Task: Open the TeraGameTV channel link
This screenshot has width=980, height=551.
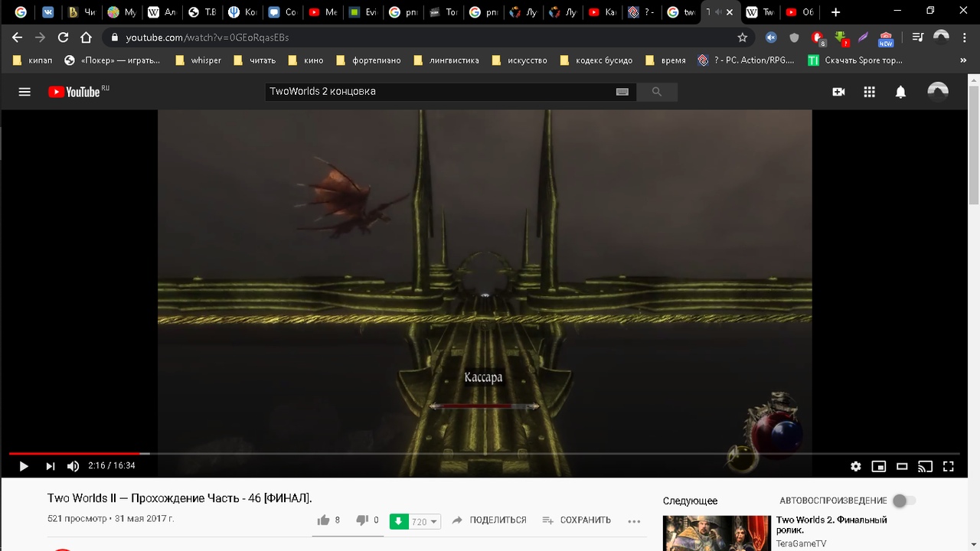Action: [801, 543]
